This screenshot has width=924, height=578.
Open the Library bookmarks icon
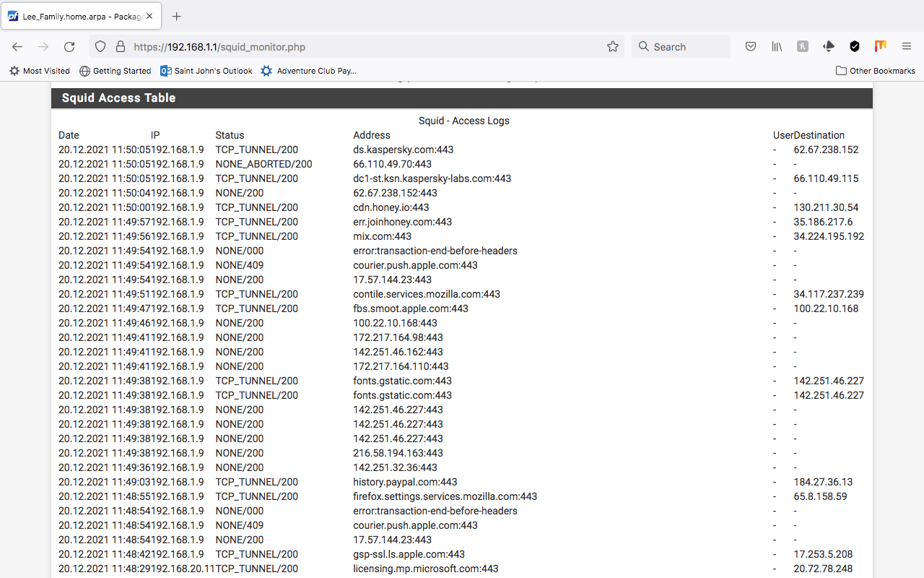(x=777, y=46)
